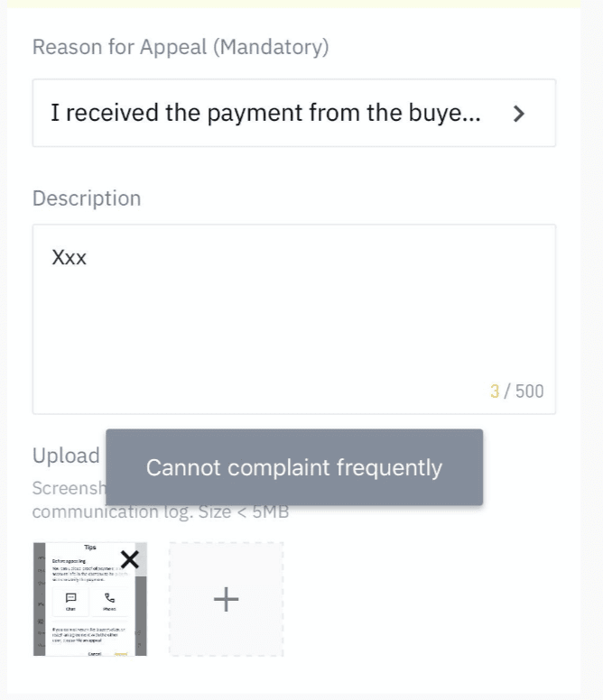
Task: Click 'Before appealing' text in the thumbnail
Action: [69, 561]
